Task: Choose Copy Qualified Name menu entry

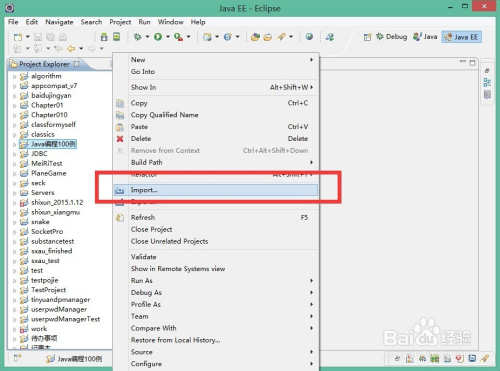Action: click(216, 115)
